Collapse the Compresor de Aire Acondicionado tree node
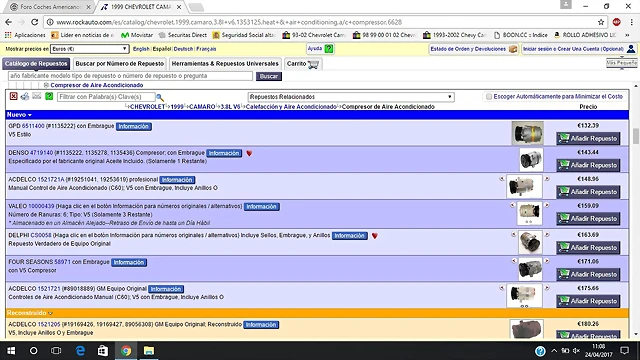Image resolution: width=640 pixels, height=360 pixels. coord(46,85)
